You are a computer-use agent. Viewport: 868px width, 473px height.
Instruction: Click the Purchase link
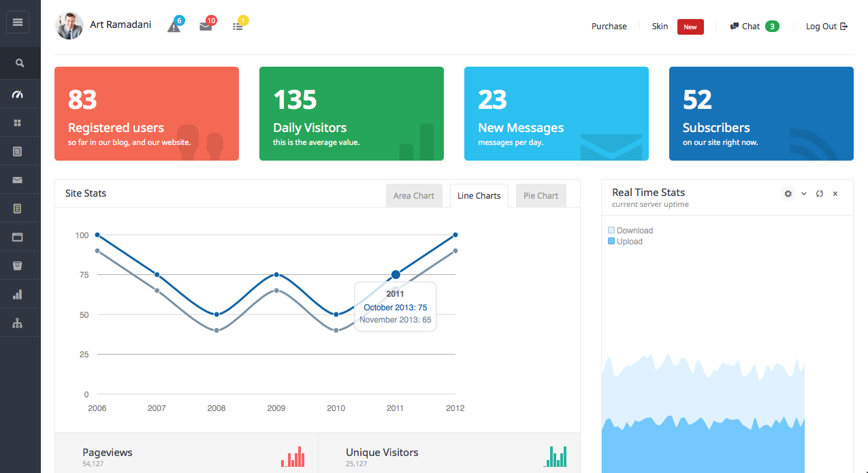(609, 27)
